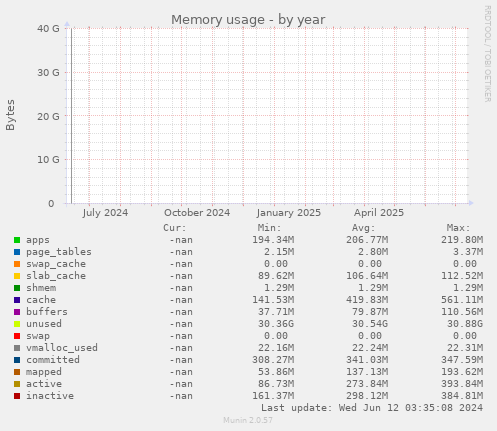Click the gray vmalloc_used legend swatch
Viewport: 497px width, 431px height.
tap(17, 348)
